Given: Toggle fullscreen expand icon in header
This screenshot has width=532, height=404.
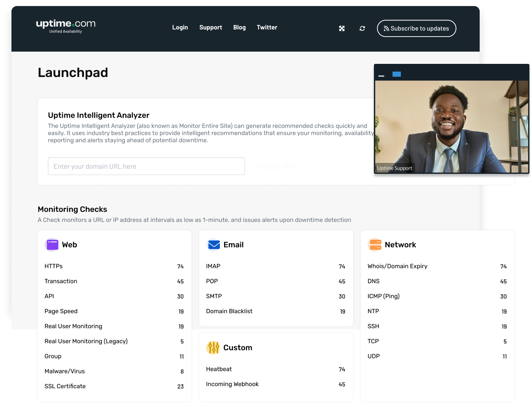Looking at the screenshot, I should click(x=342, y=28).
